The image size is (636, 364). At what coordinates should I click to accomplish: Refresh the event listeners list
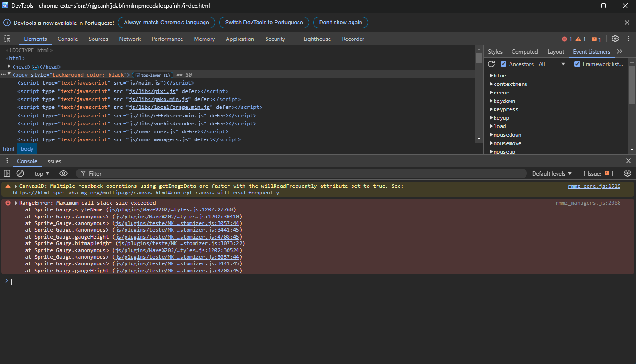pyautogui.click(x=491, y=64)
